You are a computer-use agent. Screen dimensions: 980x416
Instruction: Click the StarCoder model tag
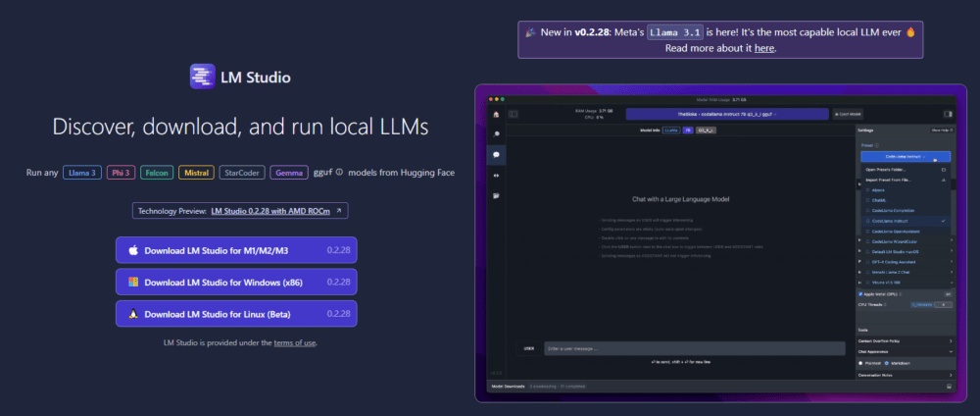(242, 173)
